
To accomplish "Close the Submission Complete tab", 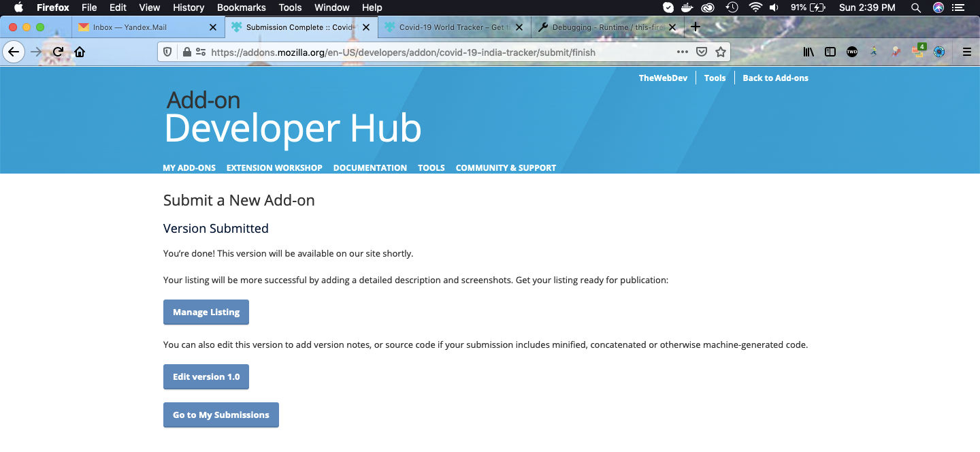I will click(x=366, y=27).
